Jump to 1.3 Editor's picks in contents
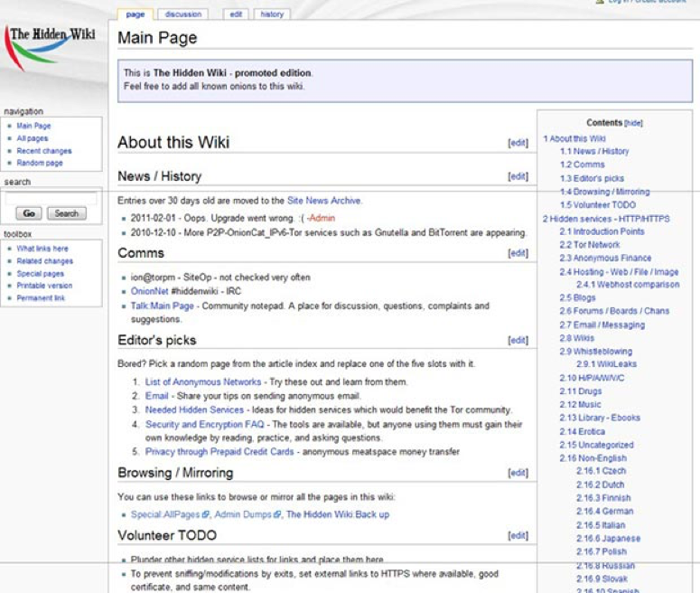The image size is (700, 593). 592,178
